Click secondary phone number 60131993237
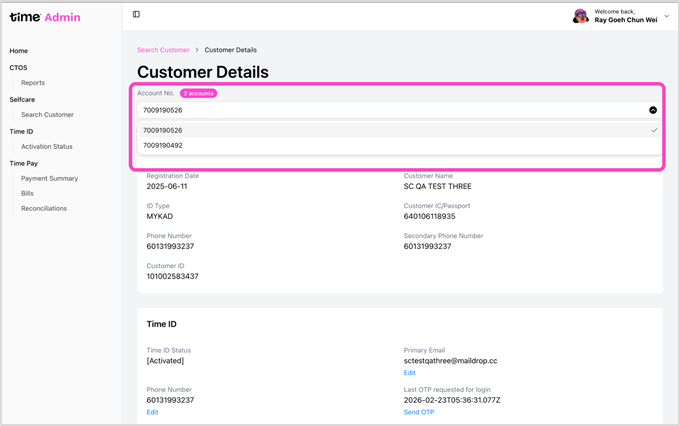The height and width of the screenshot is (426, 680). click(427, 246)
